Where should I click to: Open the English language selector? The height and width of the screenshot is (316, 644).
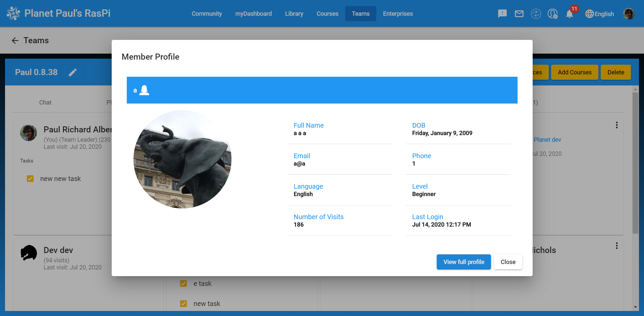(x=600, y=14)
